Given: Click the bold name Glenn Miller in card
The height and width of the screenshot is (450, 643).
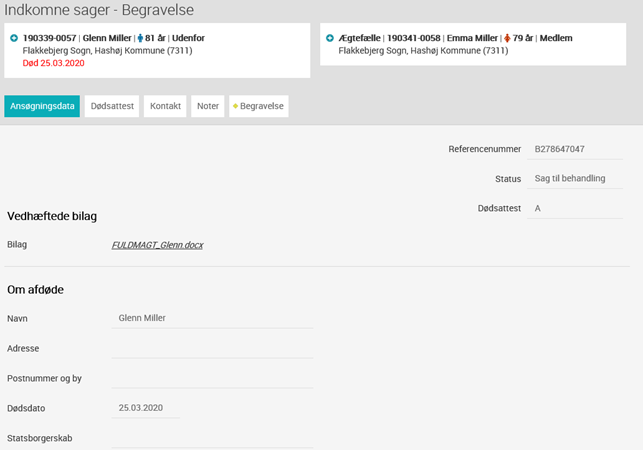Looking at the screenshot, I should click(x=107, y=38).
